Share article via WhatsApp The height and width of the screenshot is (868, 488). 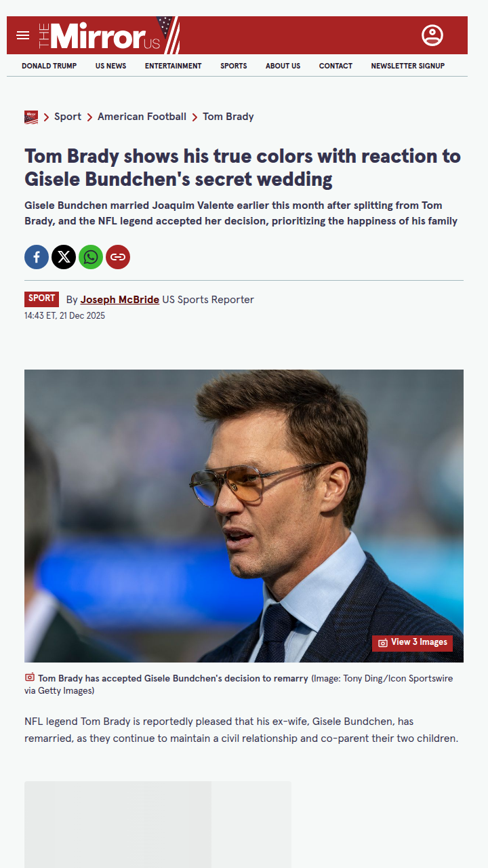click(x=91, y=257)
